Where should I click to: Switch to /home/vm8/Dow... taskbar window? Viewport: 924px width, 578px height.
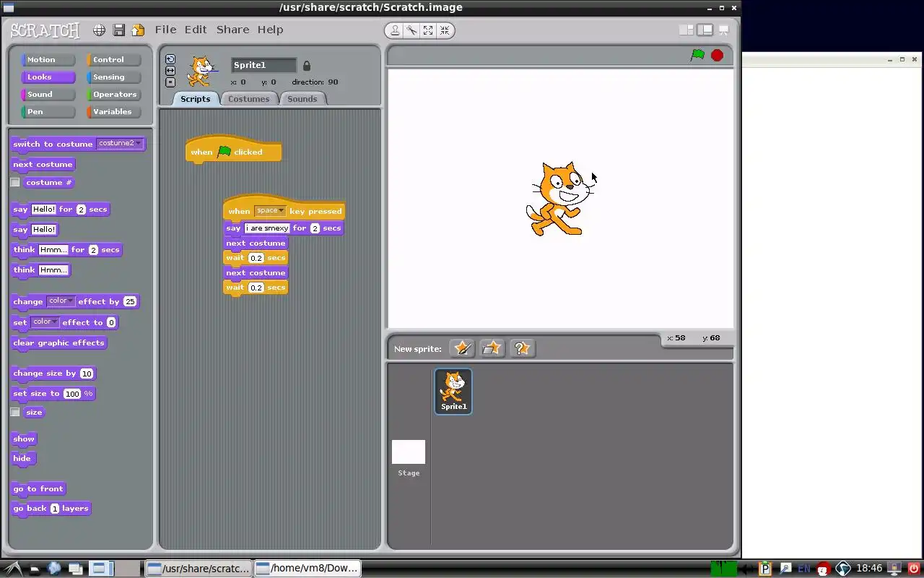point(308,568)
